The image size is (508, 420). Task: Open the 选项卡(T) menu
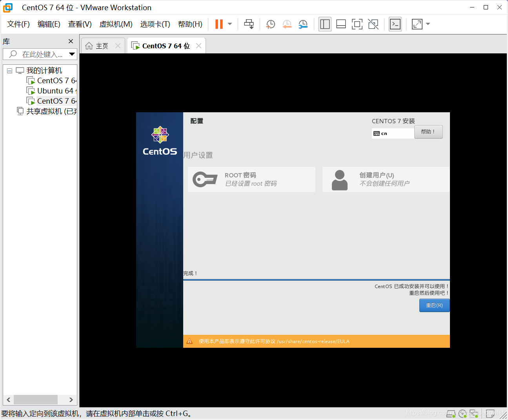(155, 24)
